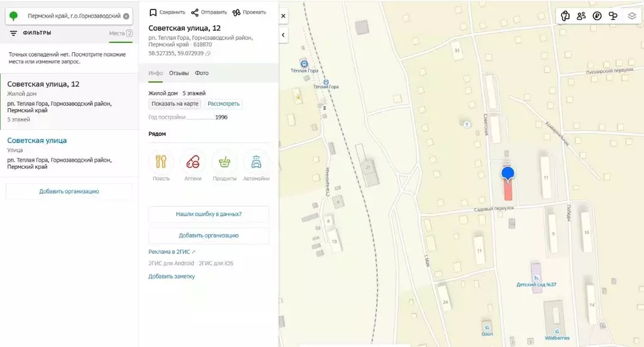This screenshot has width=644, height=347.
Task: Click inside the search input field
Action: click(x=74, y=16)
